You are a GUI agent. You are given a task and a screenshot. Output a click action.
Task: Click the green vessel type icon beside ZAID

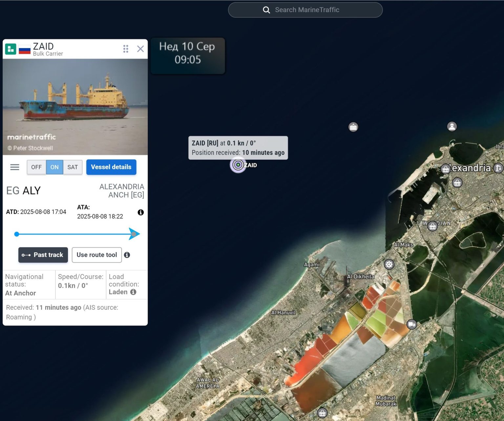pos(10,49)
